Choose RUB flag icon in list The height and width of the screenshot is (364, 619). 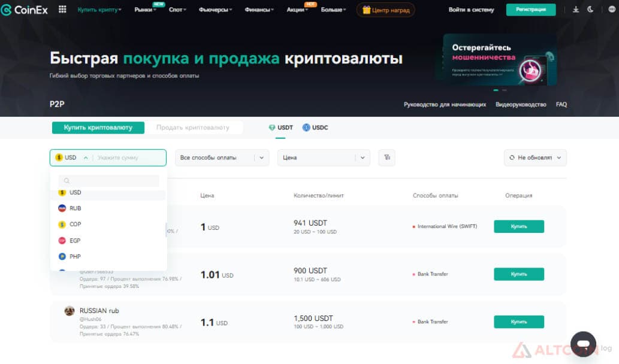(x=62, y=208)
